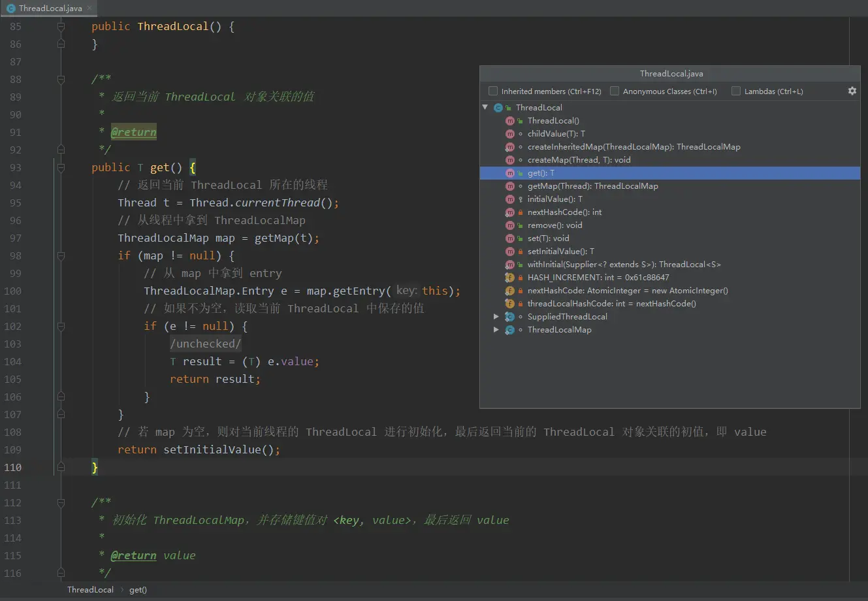Screen dimensions: 868x601
Task: Click the ThreadLocal.java popup title bar
Action: click(670, 74)
